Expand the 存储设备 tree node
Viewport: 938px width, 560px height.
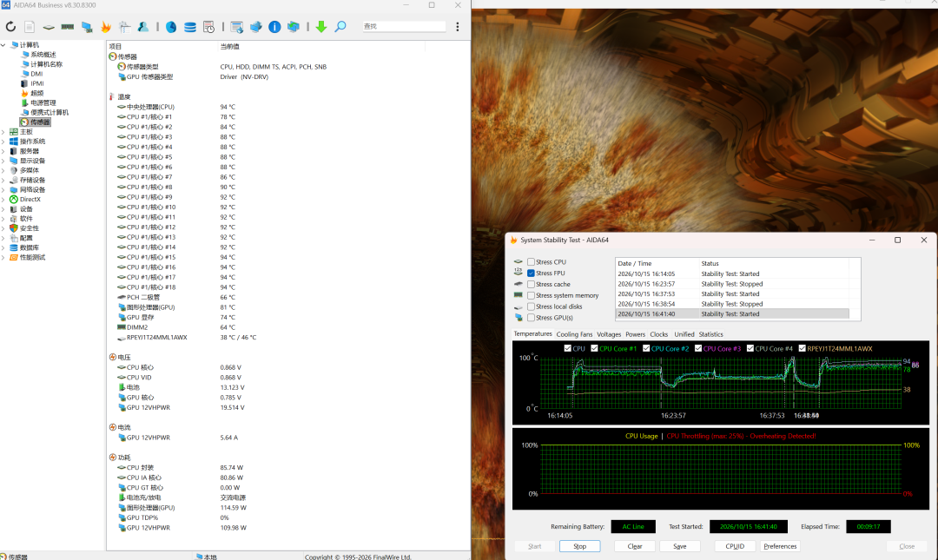pyautogui.click(x=3, y=180)
